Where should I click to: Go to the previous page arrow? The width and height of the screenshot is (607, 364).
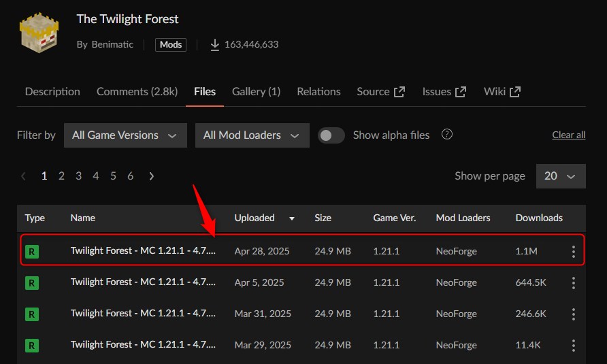pyautogui.click(x=23, y=176)
